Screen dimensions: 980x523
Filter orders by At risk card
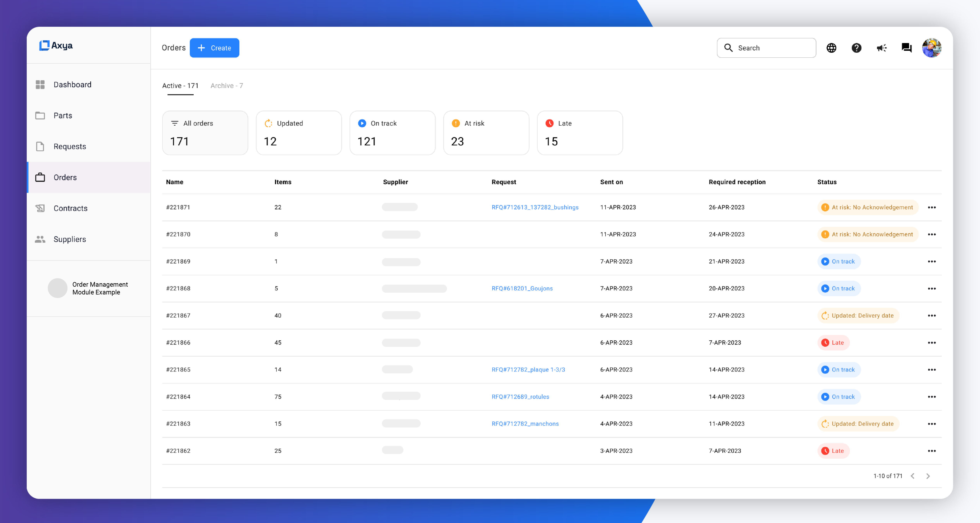(x=486, y=133)
